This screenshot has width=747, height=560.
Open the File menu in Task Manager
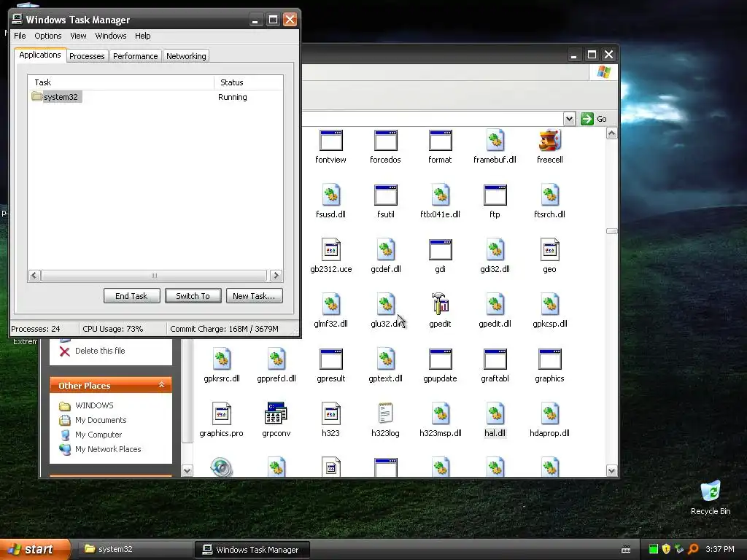(x=20, y=36)
